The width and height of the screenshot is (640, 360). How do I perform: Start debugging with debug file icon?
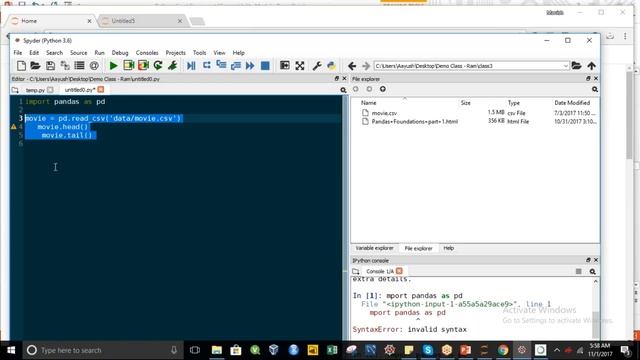[x=191, y=65]
